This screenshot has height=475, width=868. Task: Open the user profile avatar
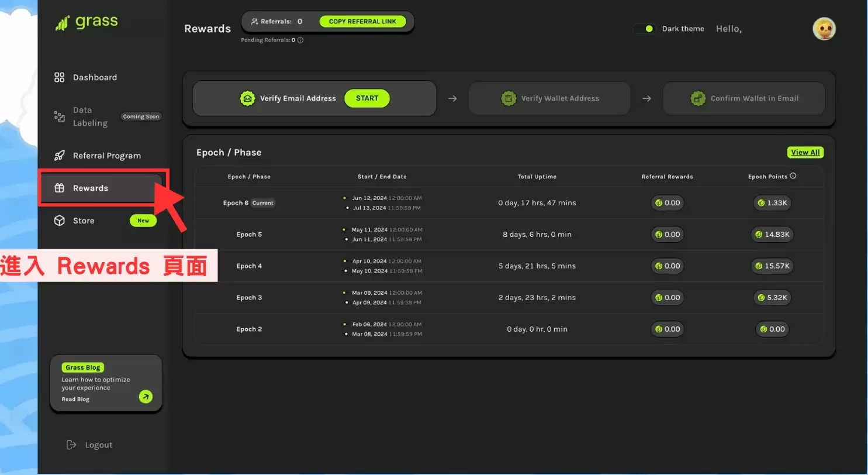(x=824, y=29)
